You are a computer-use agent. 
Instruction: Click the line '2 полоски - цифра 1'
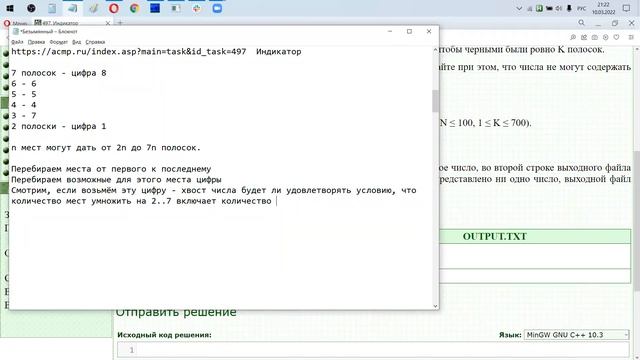(x=58, y=127)
